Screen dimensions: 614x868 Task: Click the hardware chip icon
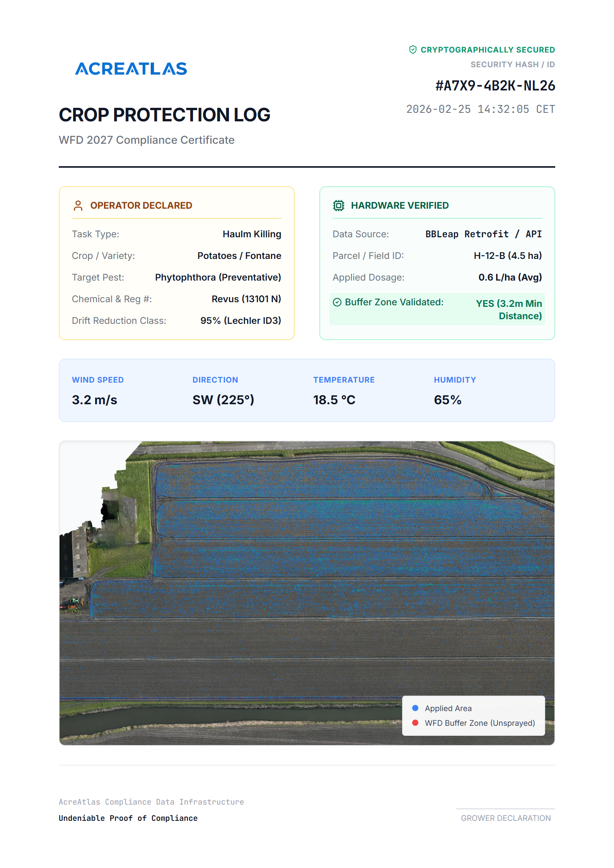338,206
